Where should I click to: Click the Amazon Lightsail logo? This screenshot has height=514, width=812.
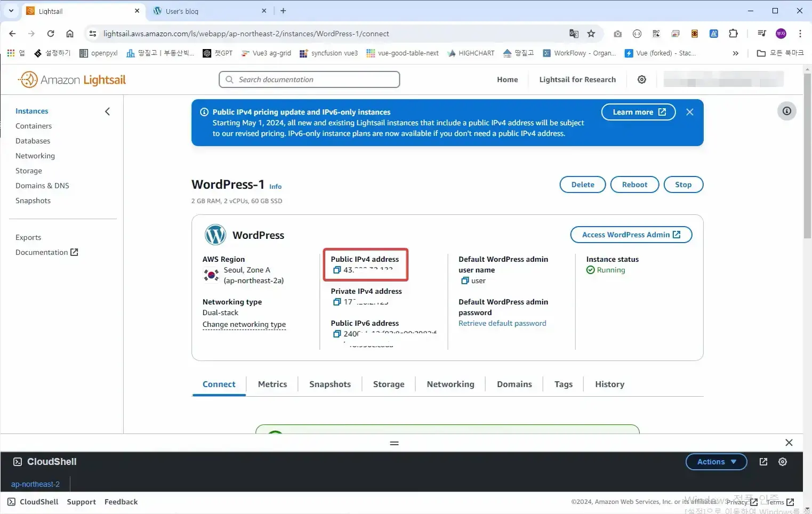point(72,80)
